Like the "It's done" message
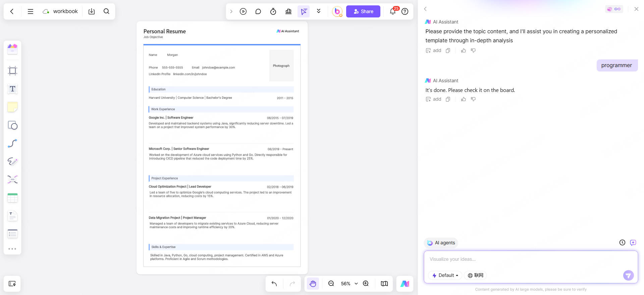 click(x=464, y=99)
